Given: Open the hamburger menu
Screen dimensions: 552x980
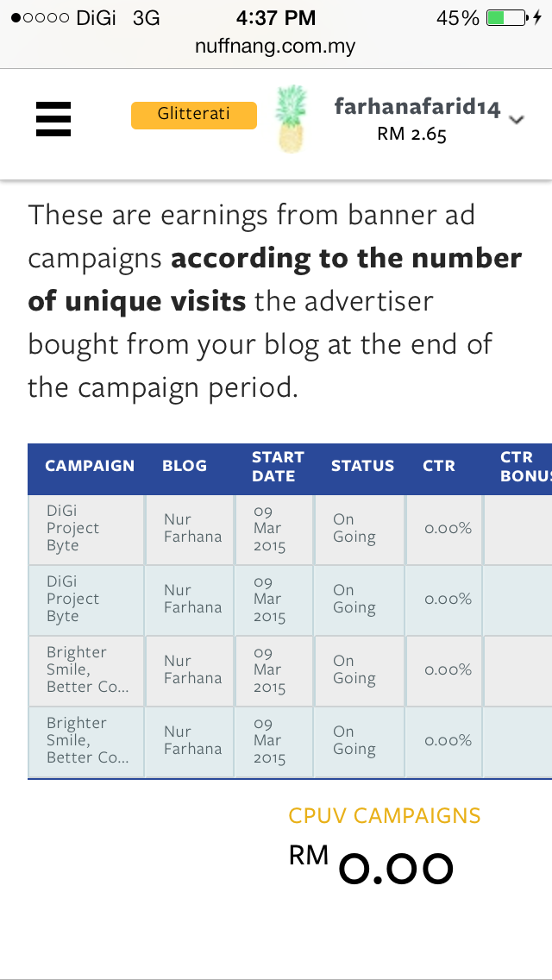Looking at the screenshot, I should pyautogui.click(x=53, y=119).
